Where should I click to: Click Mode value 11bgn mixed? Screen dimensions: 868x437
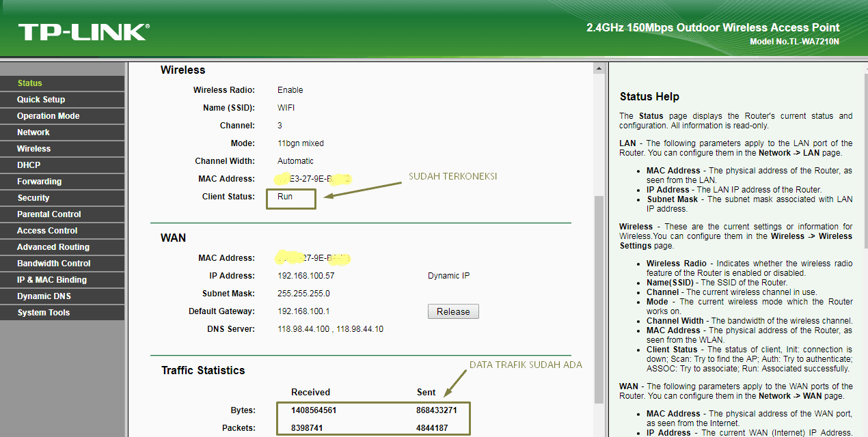[x=301, y=143]
